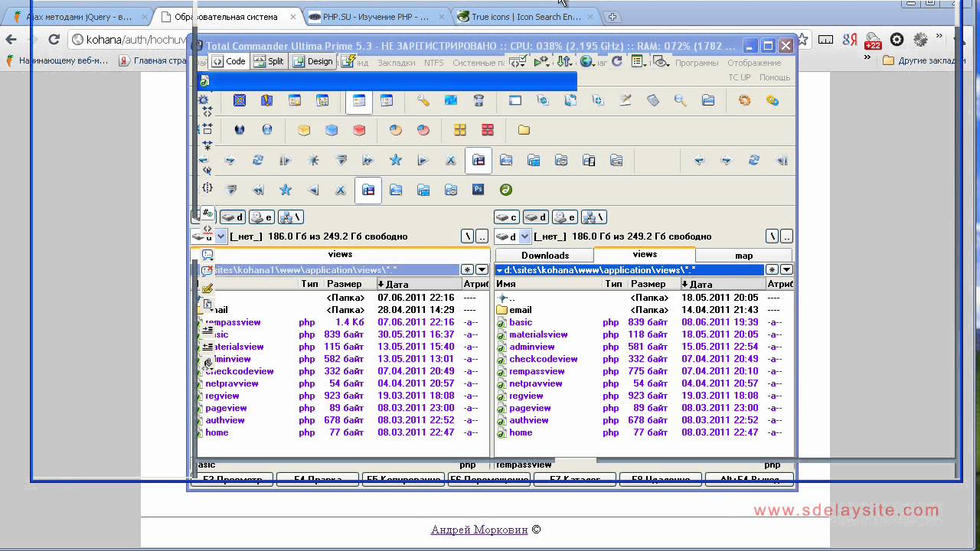
Task: Go to root with right panel backslash button
Action: point(773,236)
